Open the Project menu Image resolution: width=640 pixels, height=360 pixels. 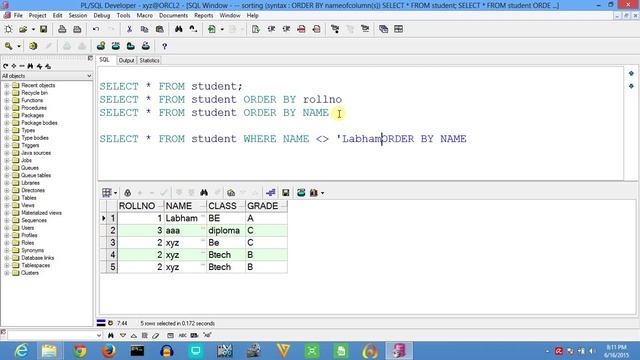click(x=38, y=16)
